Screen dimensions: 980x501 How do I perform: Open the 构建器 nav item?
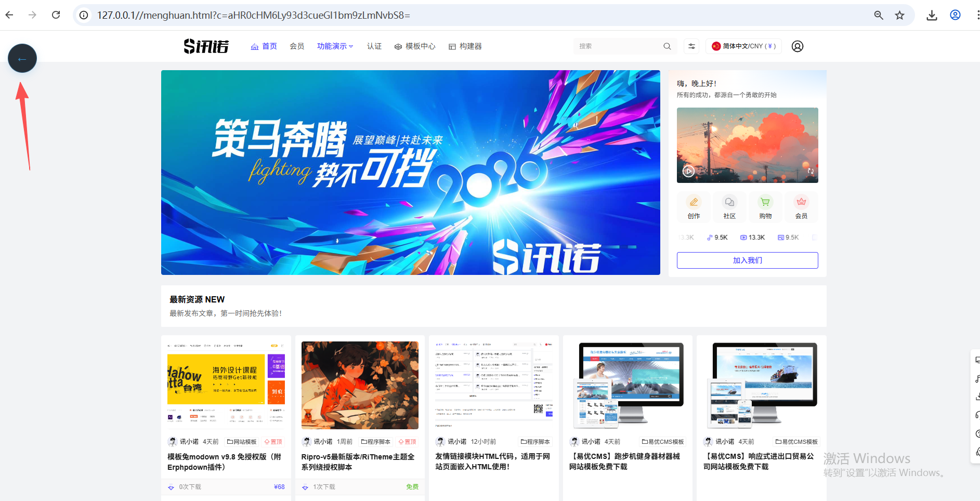point(465,46)
